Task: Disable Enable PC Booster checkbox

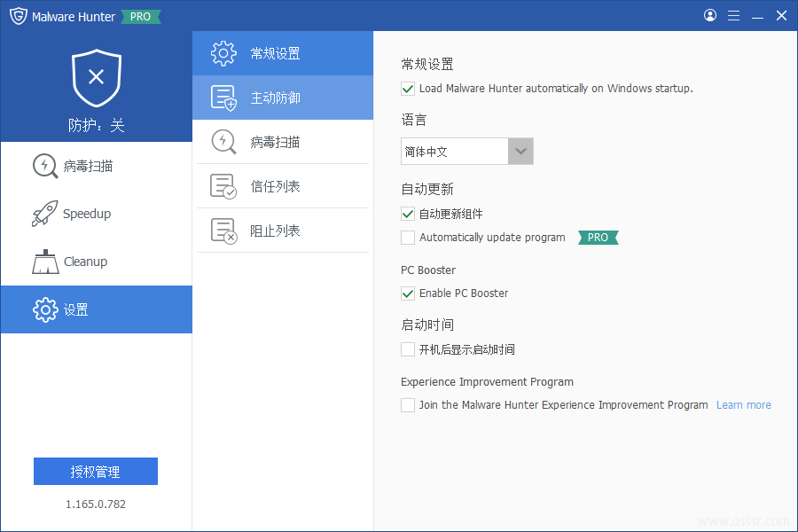Action: [408, 293]
